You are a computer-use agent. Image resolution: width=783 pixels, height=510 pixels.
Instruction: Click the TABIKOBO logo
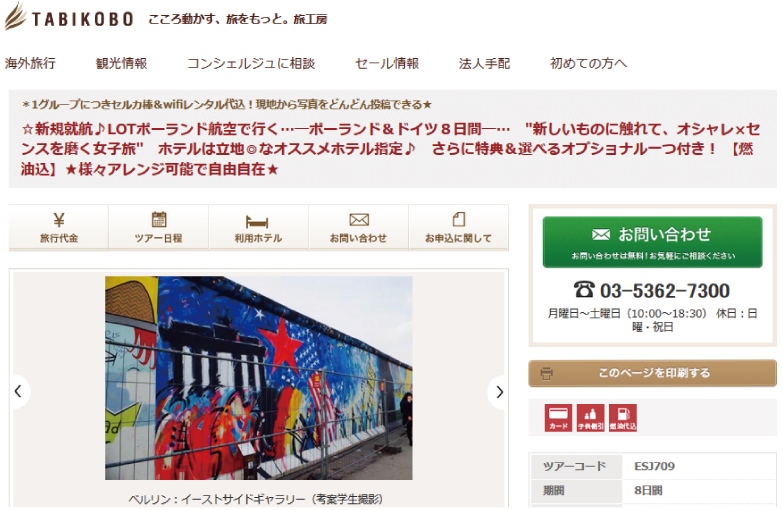coord(69,17)
